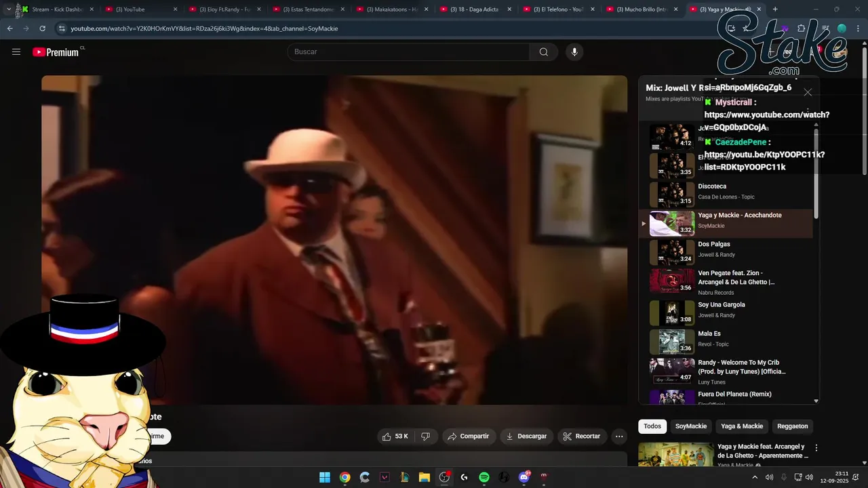
Task: Play Fuera Del Planeta (Remix)
Action: pos(726,397)
